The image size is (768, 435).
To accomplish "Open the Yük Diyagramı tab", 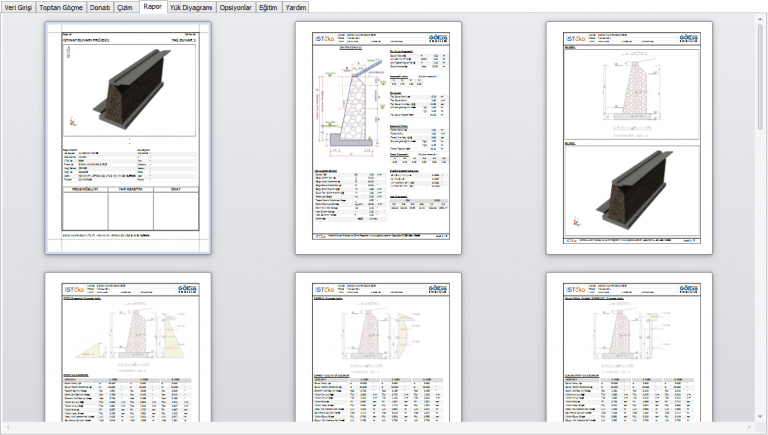I will coord(191,7).
